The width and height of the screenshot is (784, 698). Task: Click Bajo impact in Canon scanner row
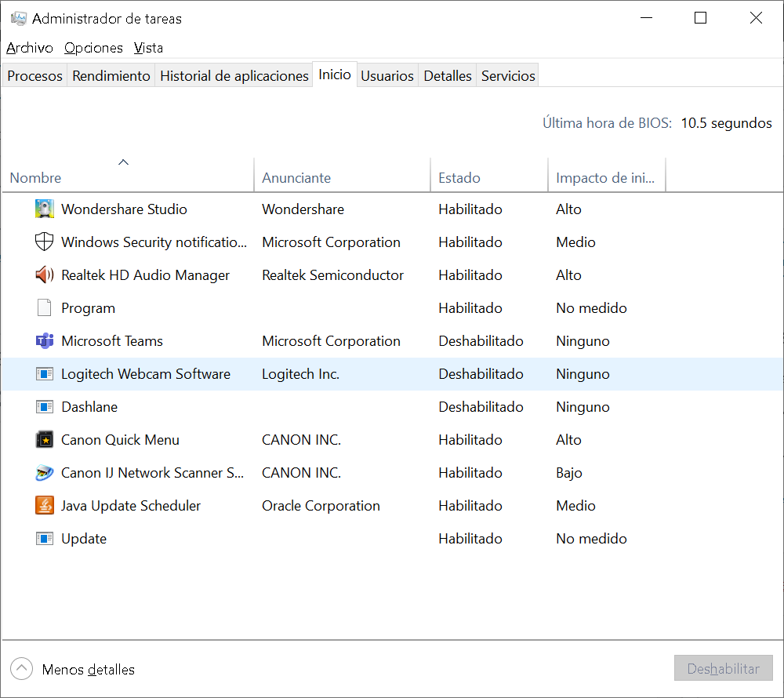click(x=569, y=473)
